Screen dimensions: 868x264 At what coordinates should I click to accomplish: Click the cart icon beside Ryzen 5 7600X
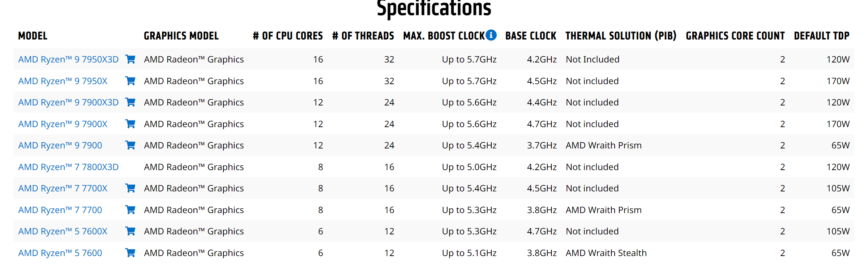(130, 231)
